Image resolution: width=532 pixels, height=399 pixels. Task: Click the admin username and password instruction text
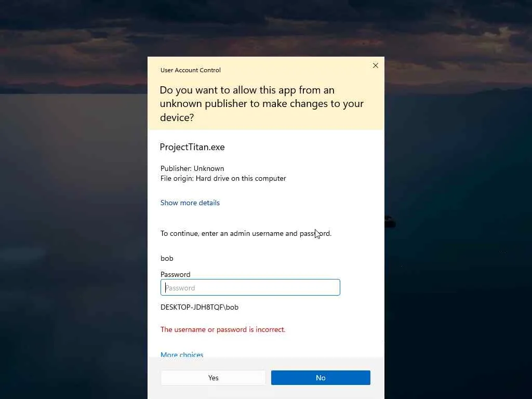tap(246, 233)
